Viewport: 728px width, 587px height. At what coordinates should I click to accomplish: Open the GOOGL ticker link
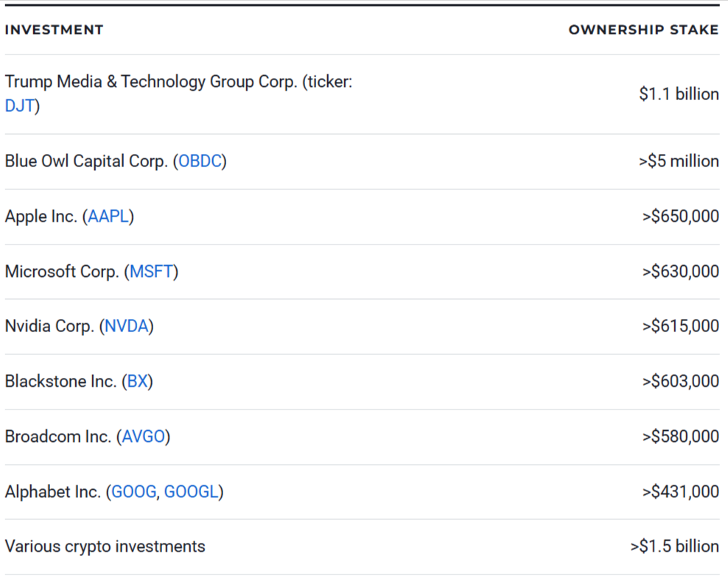pos(191,491)
